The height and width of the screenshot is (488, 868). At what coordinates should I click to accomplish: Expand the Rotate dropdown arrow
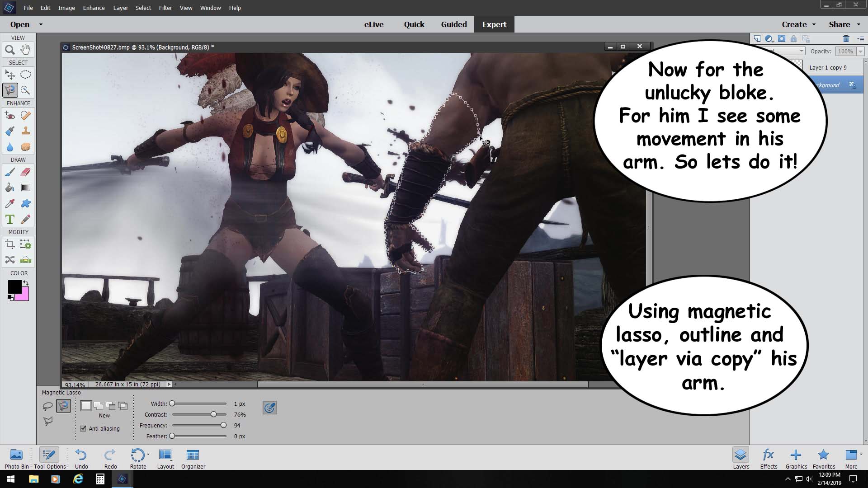click(x=148, y=455)
